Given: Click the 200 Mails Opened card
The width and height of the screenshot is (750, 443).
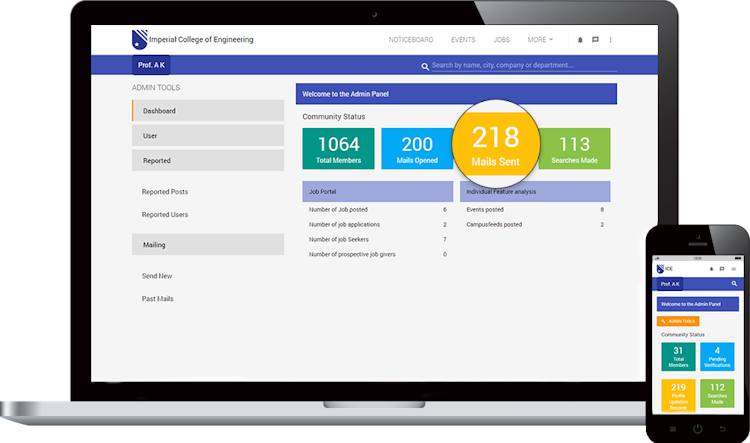Looking at the screenshot, I should pos(417,148).
